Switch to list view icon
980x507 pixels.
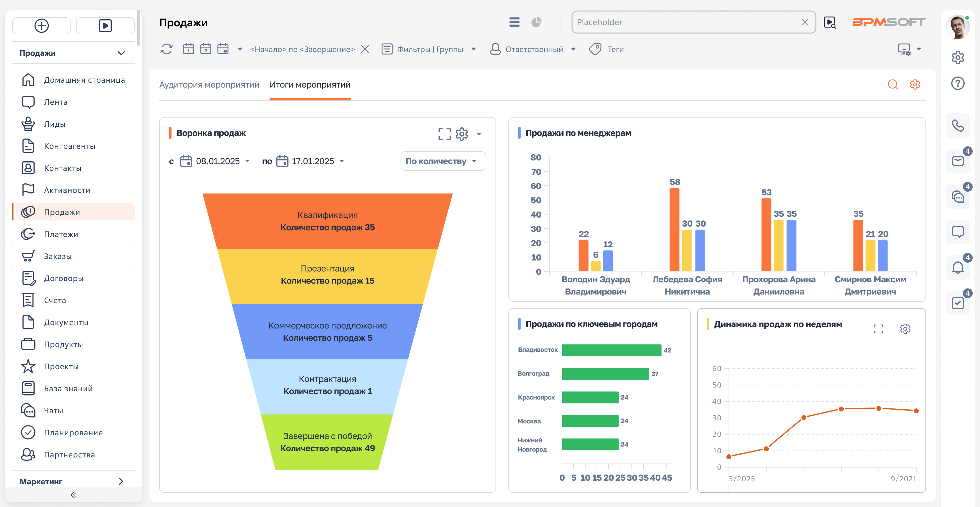(514, 22)
